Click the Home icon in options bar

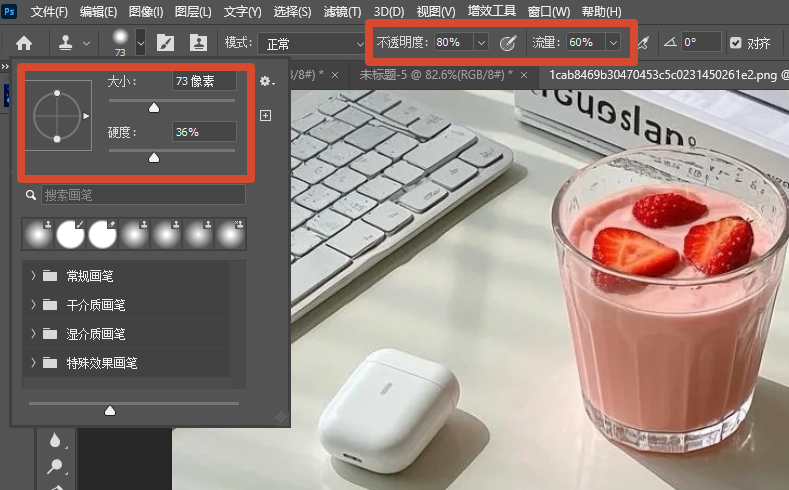tap(24, 43)
